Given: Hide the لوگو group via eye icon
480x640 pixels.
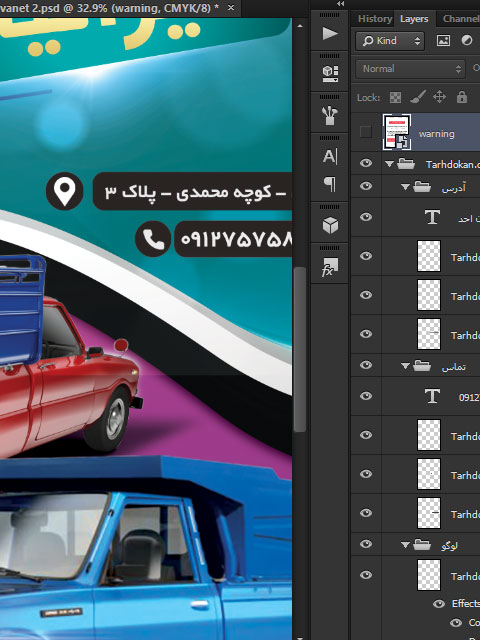Looking at the screenshot, I should [x=366, y=544].
